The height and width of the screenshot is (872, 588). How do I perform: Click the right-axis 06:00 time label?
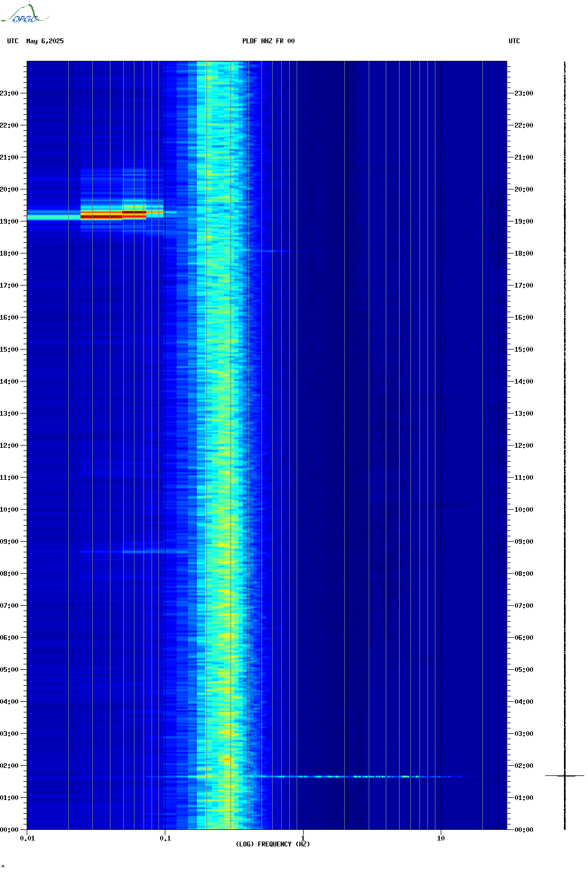click(524, 638)
